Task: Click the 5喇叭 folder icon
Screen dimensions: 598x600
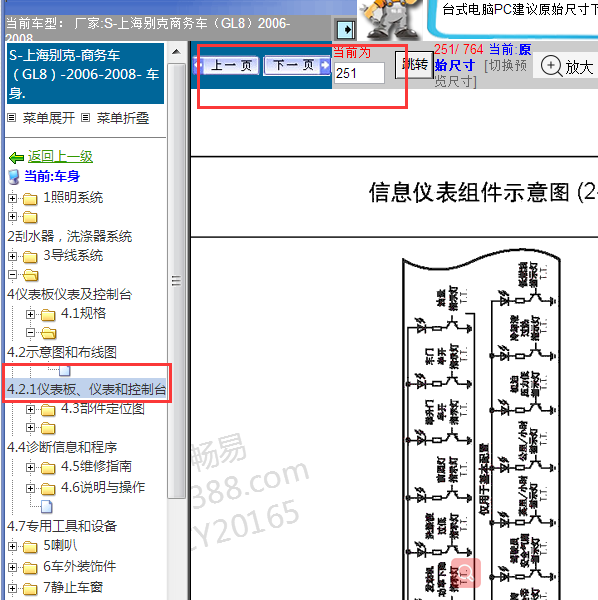Action: click(x=30, y=547)
